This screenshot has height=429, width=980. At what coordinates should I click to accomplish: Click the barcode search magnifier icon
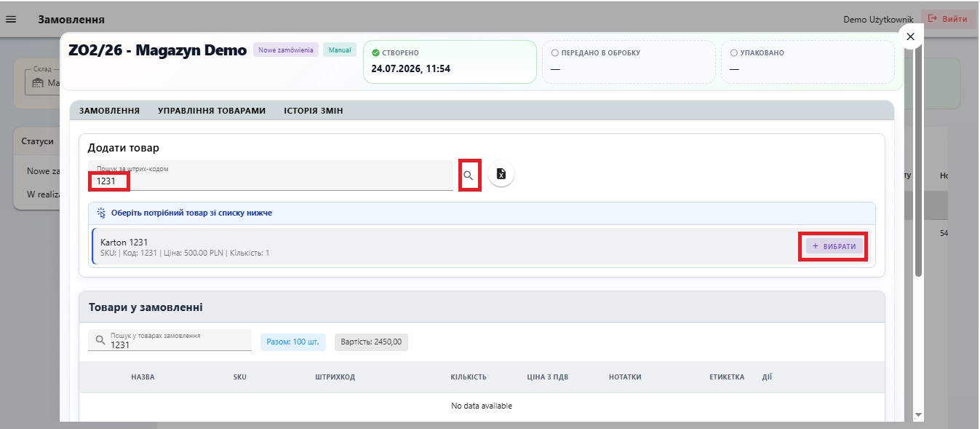pyautogui.click(x=469, y=176)
